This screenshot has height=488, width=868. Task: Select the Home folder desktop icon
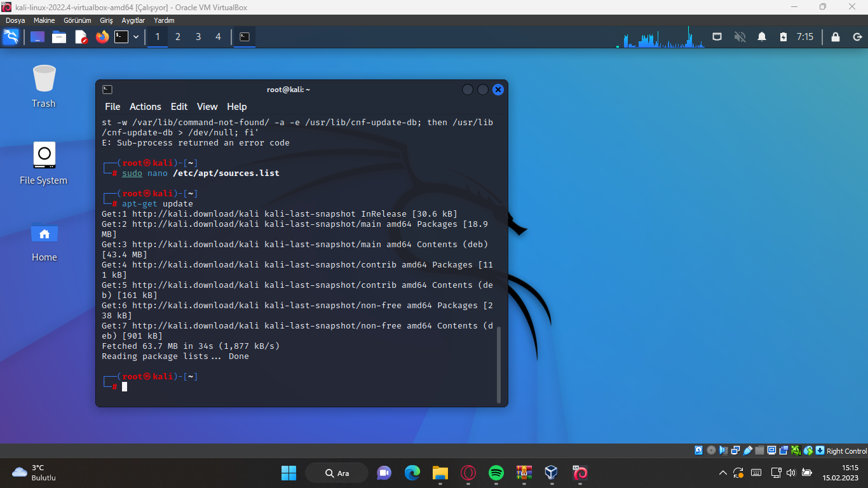coord(44,241)
